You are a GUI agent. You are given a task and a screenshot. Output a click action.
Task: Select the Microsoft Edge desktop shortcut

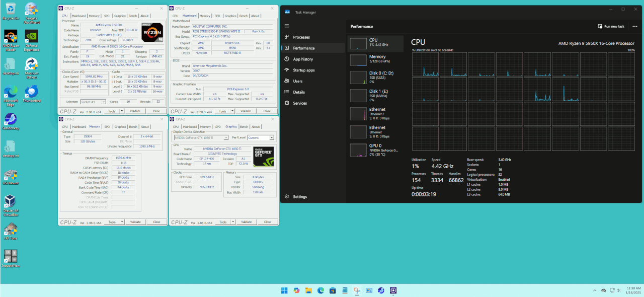[x=10, y=97]
